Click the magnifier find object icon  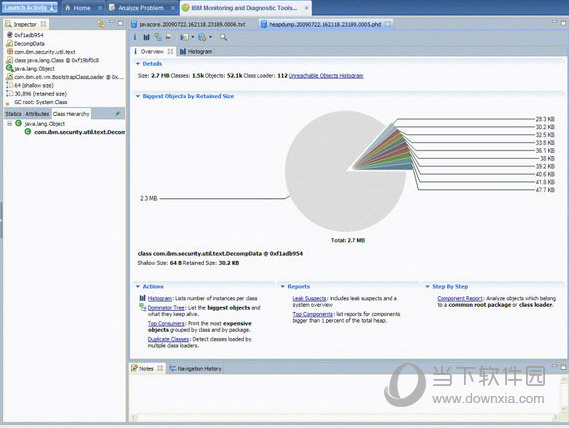coord(224,37)
